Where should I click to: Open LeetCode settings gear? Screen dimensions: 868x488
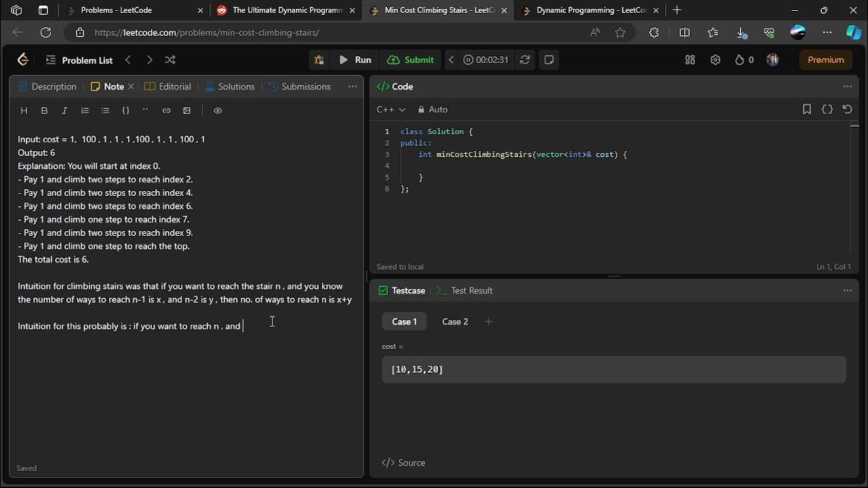(715, 60)
